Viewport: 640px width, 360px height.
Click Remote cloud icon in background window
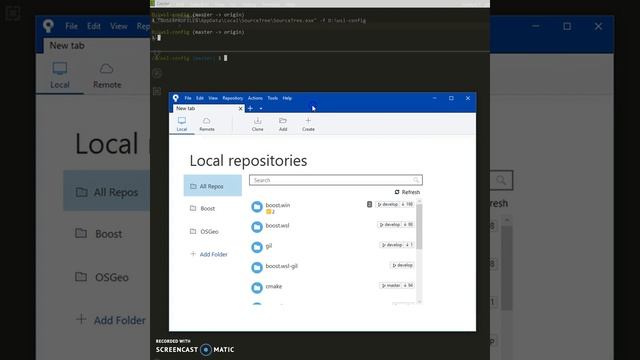(107, 69)
